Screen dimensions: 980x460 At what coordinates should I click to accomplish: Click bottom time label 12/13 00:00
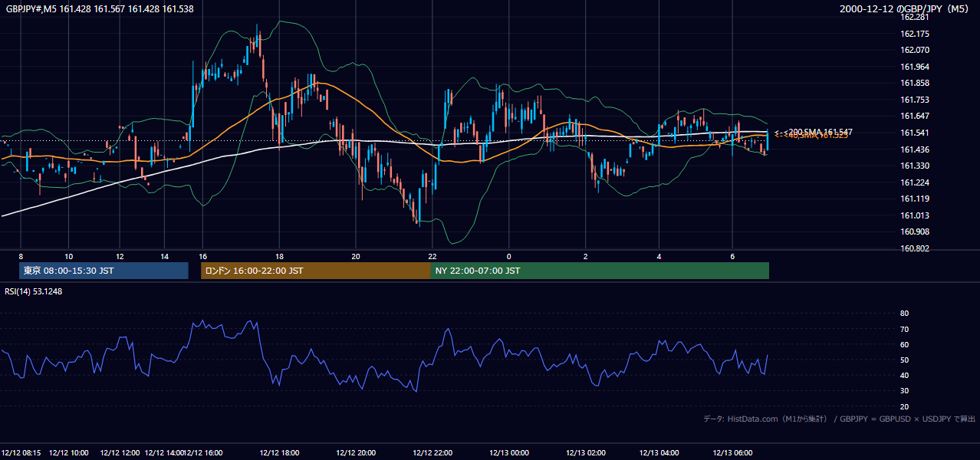pos(508,452)
